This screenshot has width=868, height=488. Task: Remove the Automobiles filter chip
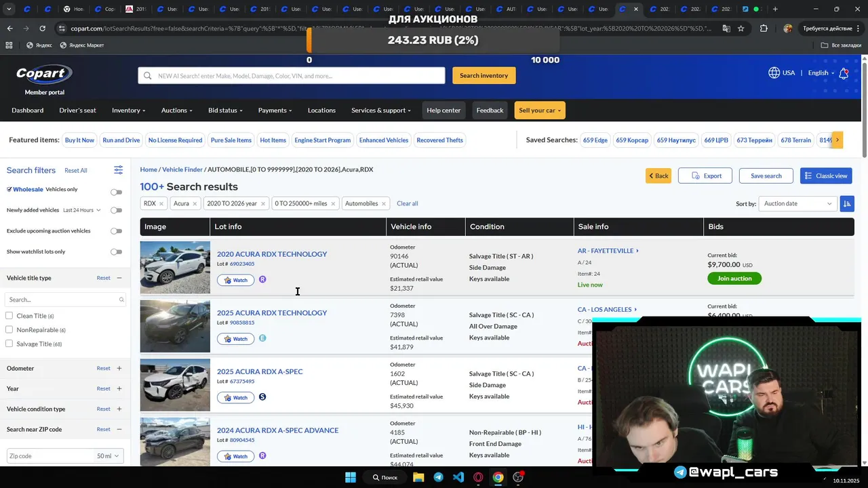coord(384,203)
